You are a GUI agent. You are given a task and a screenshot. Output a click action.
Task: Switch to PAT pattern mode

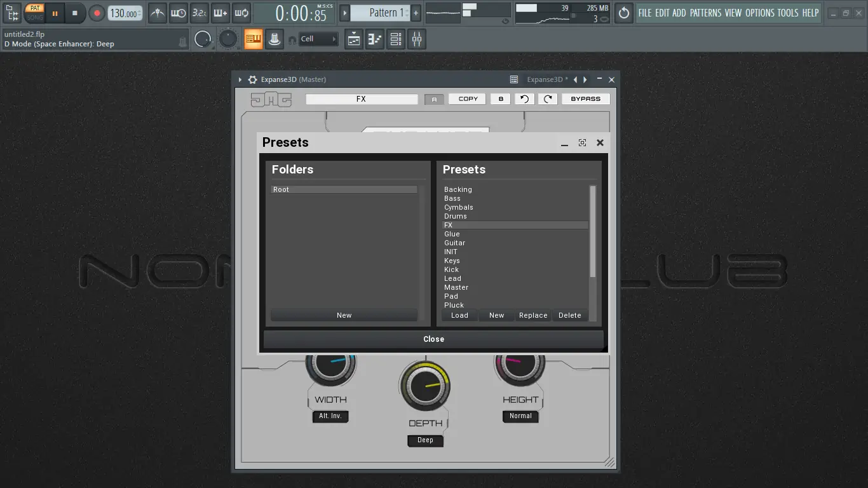pyautogui.click(x=35, y=8)
